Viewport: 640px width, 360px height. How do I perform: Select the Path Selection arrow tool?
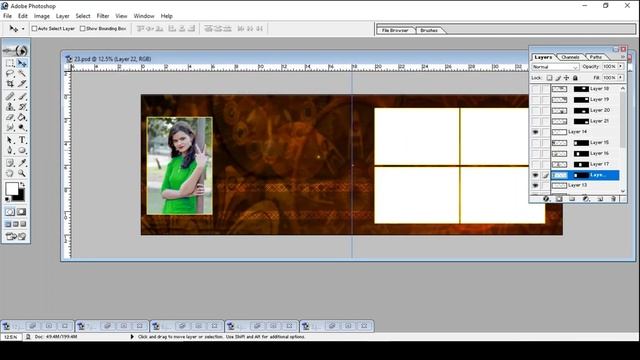click(10, 140)
